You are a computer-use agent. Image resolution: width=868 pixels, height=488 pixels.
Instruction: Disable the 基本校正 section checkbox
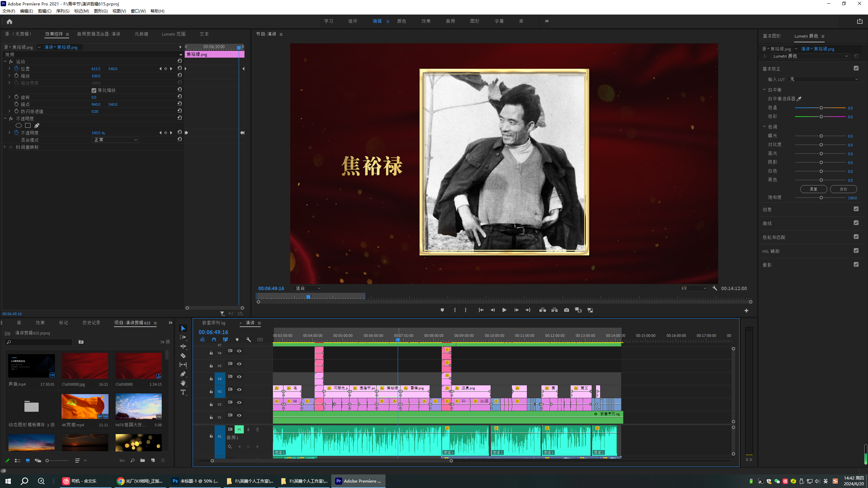click(856, 68)
